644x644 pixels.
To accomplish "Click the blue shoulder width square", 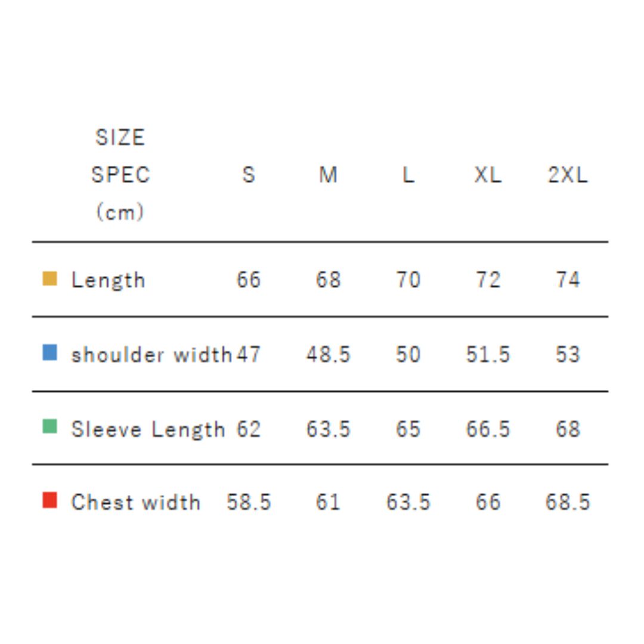I will 49,353.
